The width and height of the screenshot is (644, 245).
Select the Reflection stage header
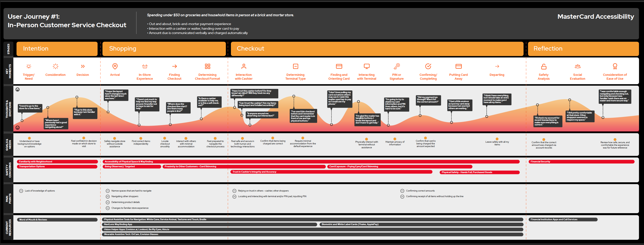pyautogui.click(x=583, y=49)
